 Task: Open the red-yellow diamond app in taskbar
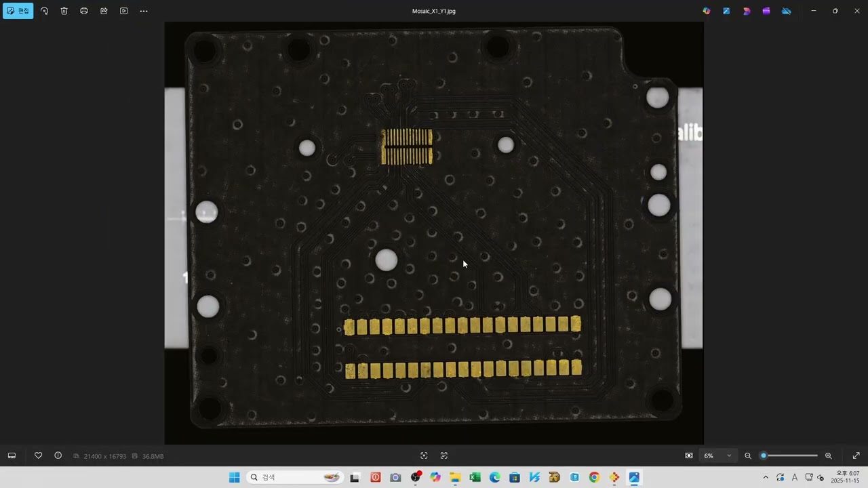[x=614, y=477]
